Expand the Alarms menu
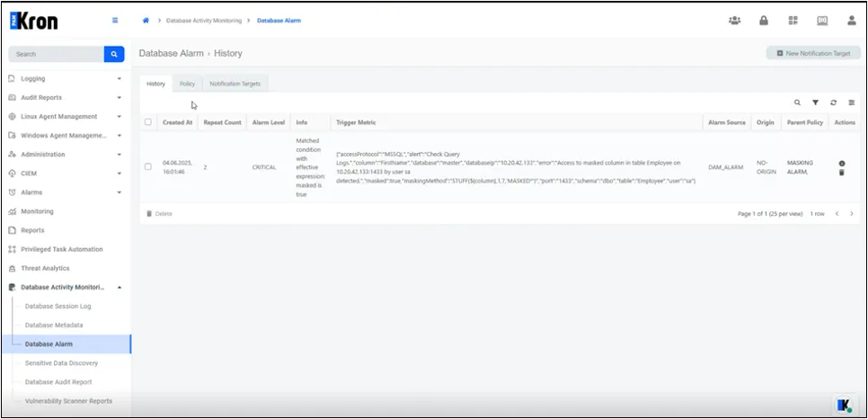Image resolution: width=868 pixels, height=419 pixels. click(66, 192)
